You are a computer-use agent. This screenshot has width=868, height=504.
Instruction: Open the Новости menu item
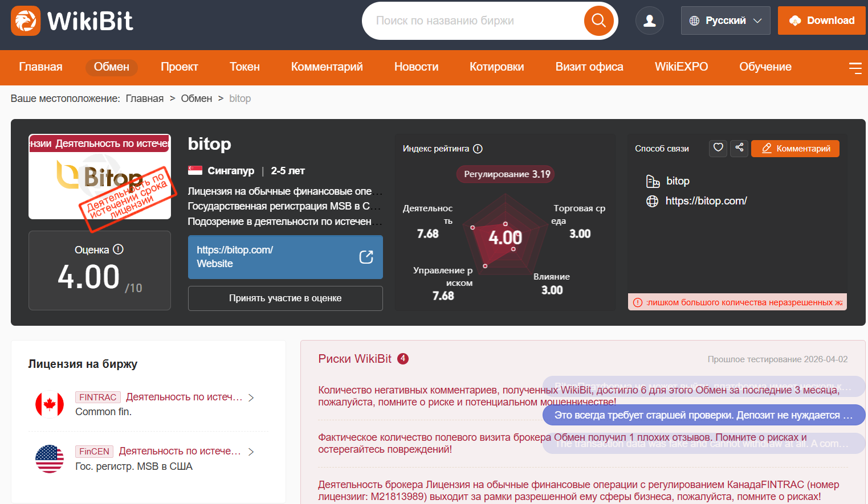[416, 67]
